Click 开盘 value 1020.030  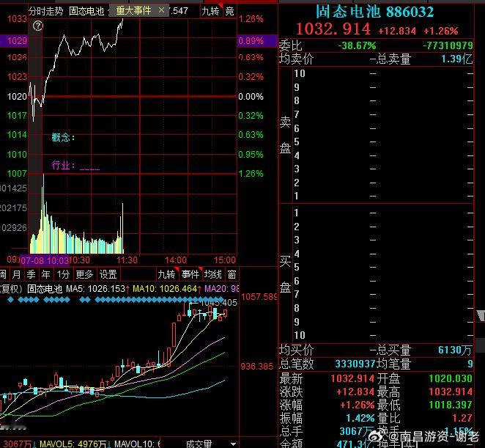[x=451, y=378]
